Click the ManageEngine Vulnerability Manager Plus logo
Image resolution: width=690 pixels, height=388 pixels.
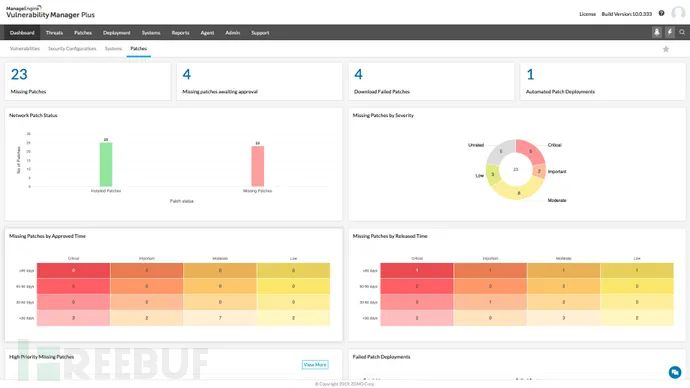coord(50,12)
